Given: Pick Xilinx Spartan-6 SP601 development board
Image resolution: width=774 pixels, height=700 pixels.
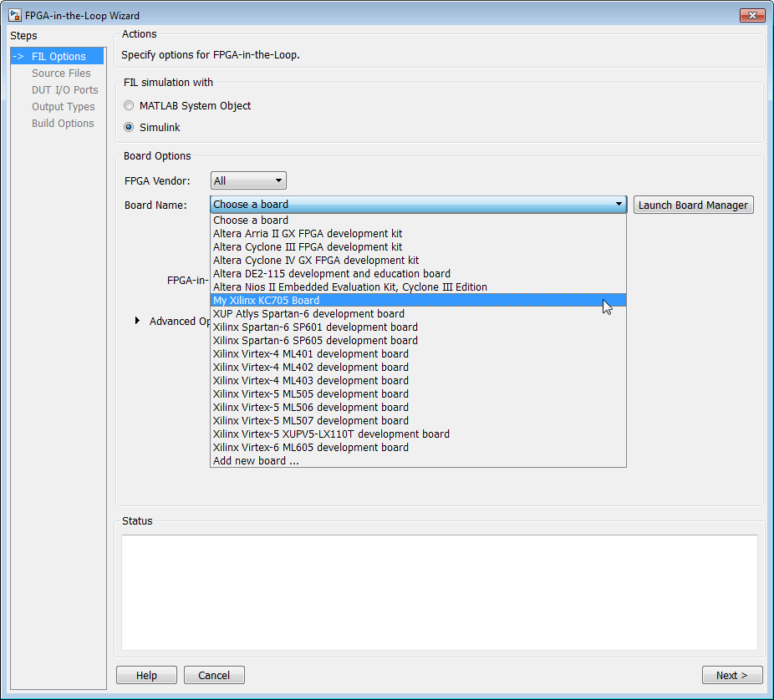Looking at the screenshot, I should point(418,327).
